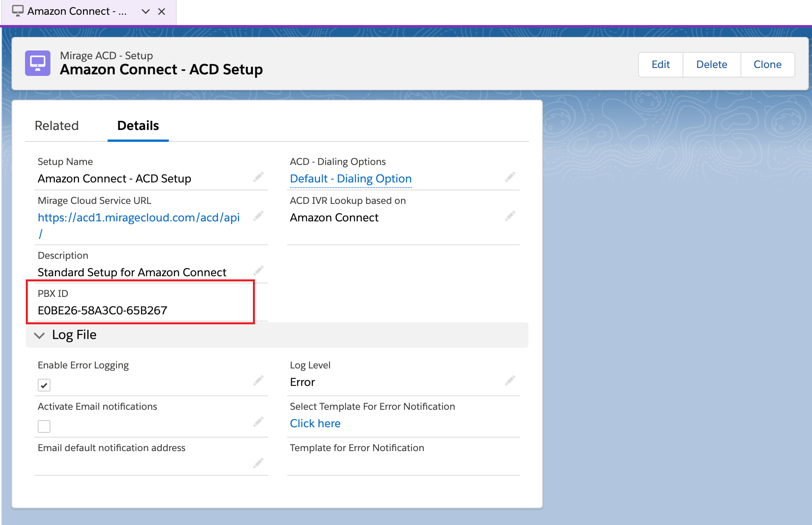Screen dimensions: 812x525
Task: Click the description text Standard Setup for Amazon Connect
Action: tap(132, 272)
